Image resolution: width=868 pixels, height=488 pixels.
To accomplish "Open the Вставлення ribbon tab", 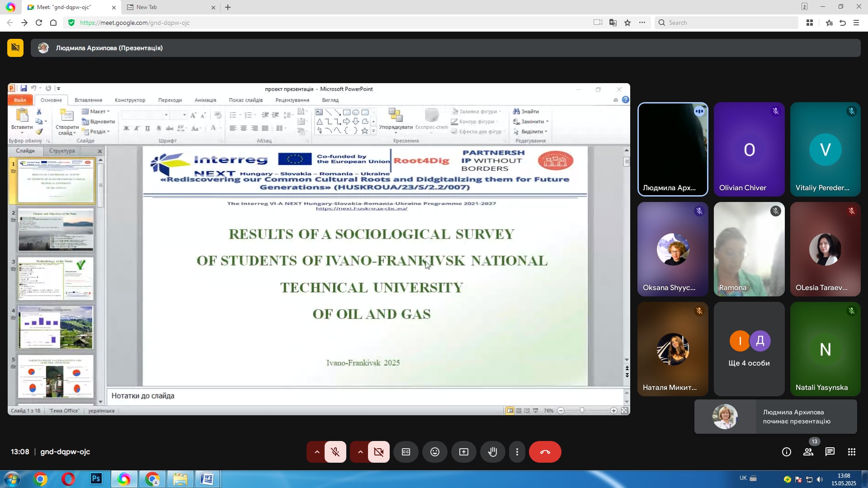I will pos(88,100).
